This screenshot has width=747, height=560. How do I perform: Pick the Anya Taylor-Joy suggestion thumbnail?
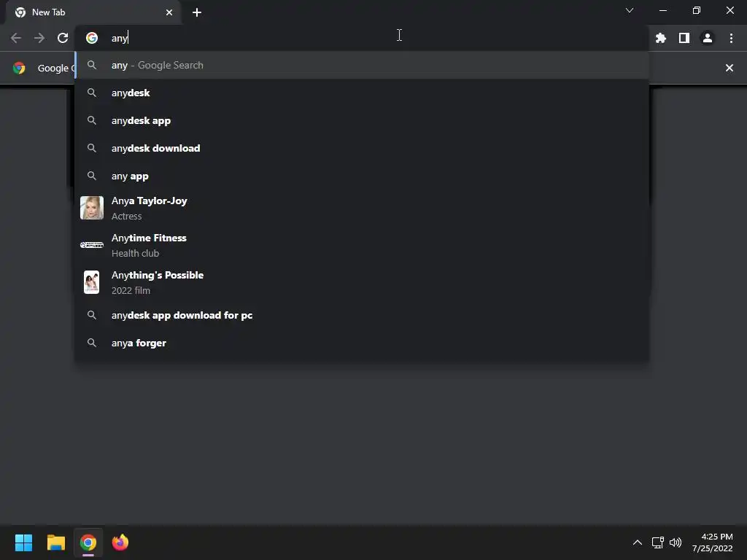click(x=92, y=208)
